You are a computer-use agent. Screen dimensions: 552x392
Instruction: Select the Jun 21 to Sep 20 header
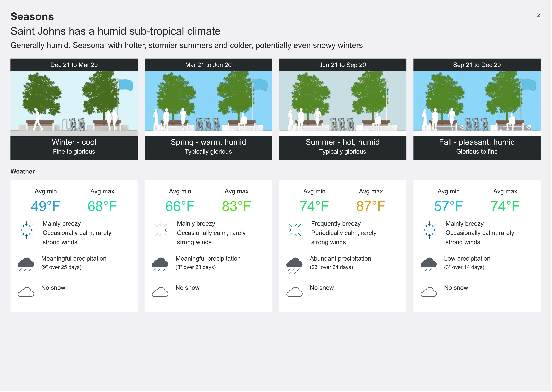coord(343,65)
